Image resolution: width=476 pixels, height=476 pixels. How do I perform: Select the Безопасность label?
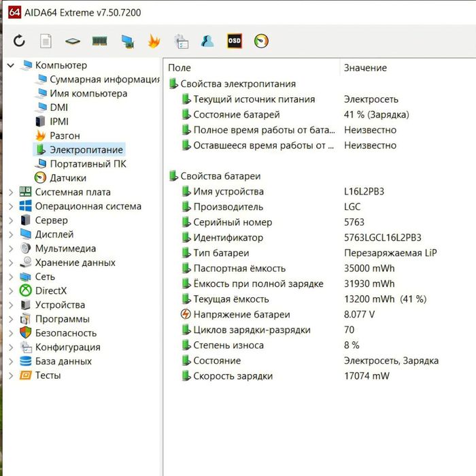pyautogui.click(x=66, y=333)
